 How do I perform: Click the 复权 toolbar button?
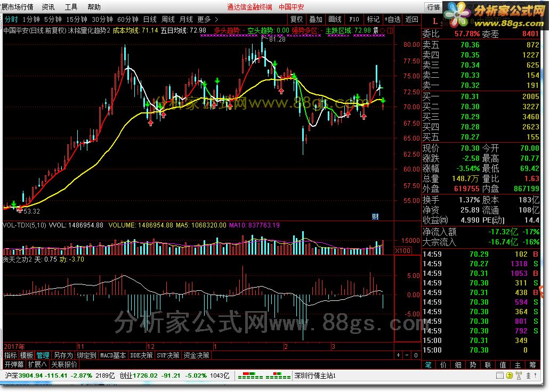point(296,19)
